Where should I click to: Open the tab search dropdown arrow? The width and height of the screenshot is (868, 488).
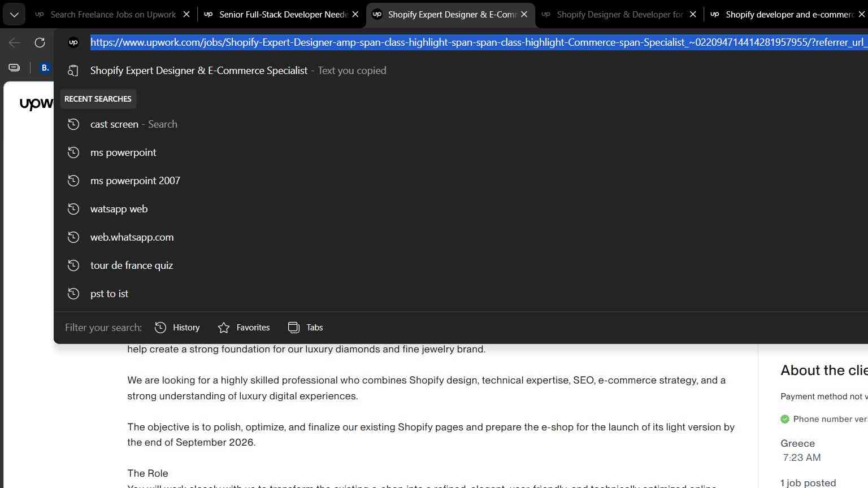[14, 15]
